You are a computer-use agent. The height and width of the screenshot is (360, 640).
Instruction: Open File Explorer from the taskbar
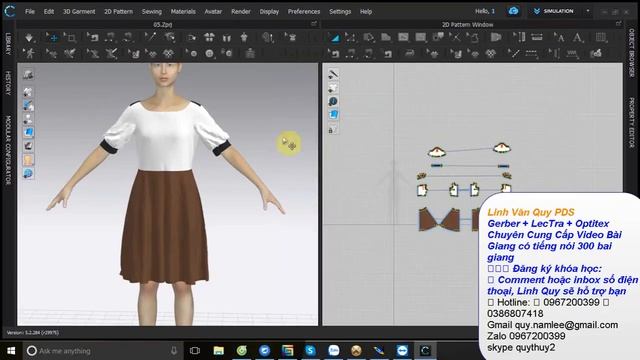pyautogui.click(x=219, y=351)
